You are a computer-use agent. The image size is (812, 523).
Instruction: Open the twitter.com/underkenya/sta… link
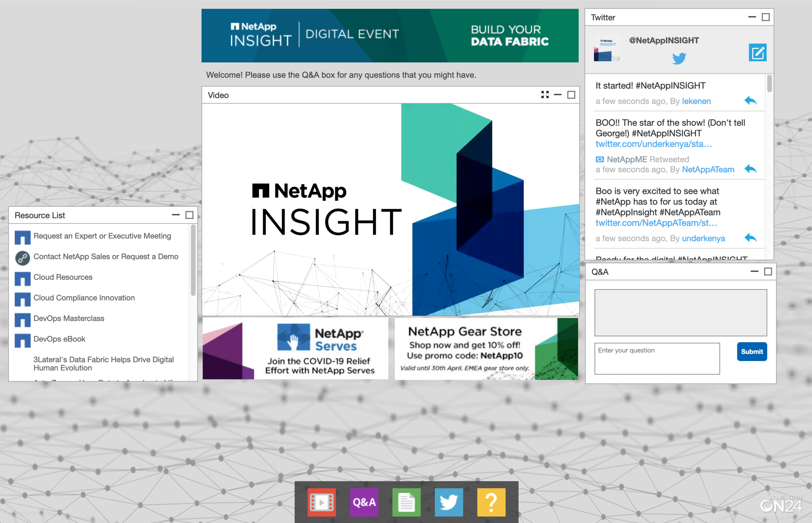tap(653, 144)
